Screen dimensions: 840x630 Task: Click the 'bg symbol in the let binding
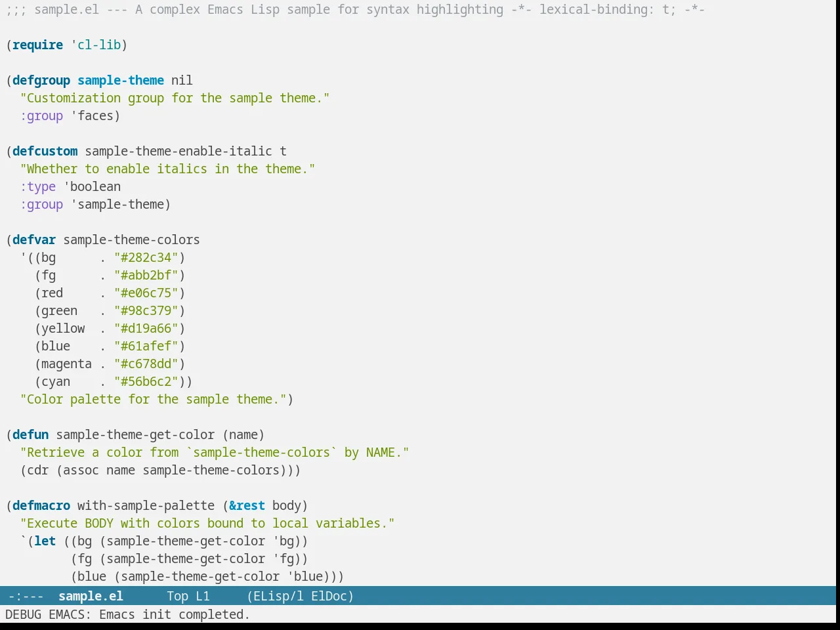(283, 541)
